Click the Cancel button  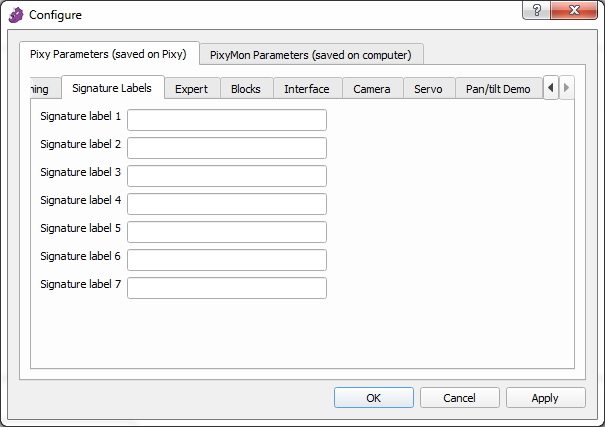[459, 398]
